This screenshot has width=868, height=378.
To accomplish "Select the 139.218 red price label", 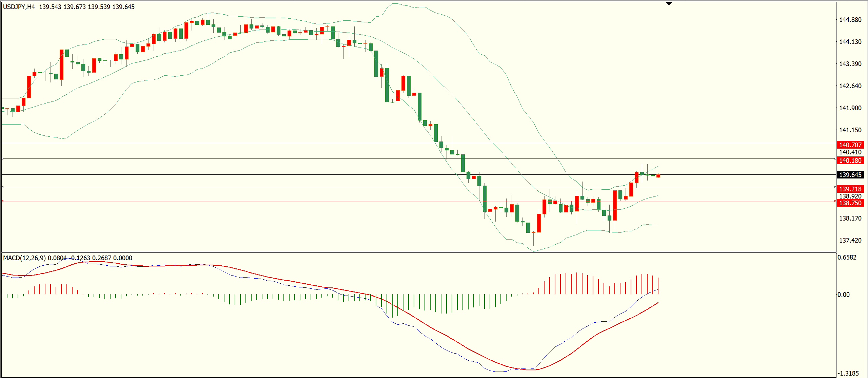I will pyautogui.click(x=850, y=189).
